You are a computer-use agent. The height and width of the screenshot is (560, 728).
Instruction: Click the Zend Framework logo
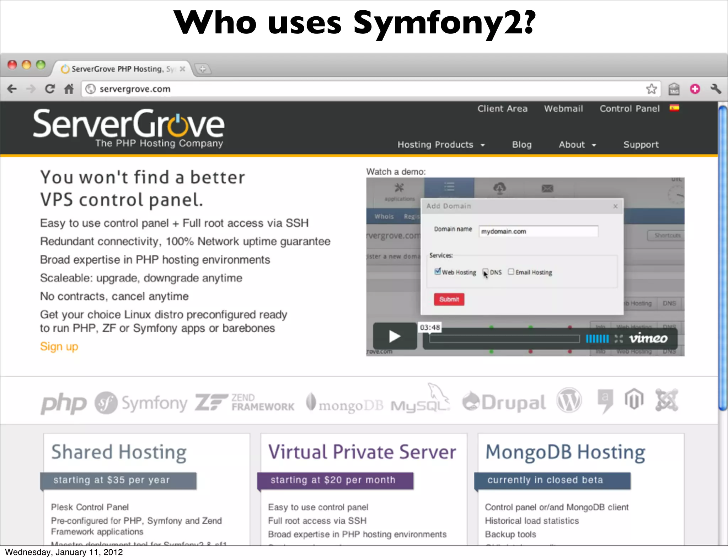coord(245,402)
